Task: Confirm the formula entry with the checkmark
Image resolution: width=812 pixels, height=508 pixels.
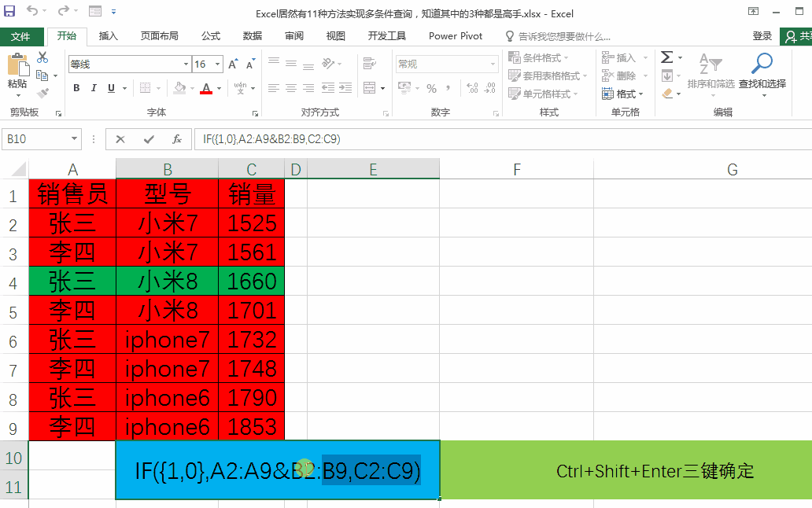Action: point(149,139)
